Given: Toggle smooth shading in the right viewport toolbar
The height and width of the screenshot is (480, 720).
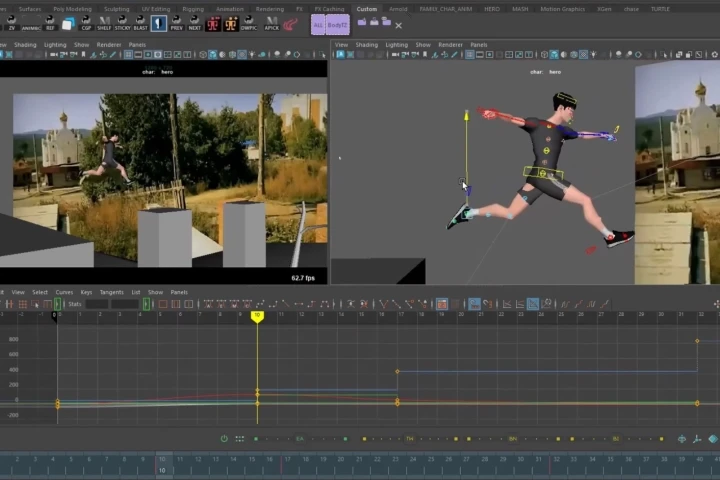Looking at the screenshot, I should pyautogui.click(x=554, y=55).
